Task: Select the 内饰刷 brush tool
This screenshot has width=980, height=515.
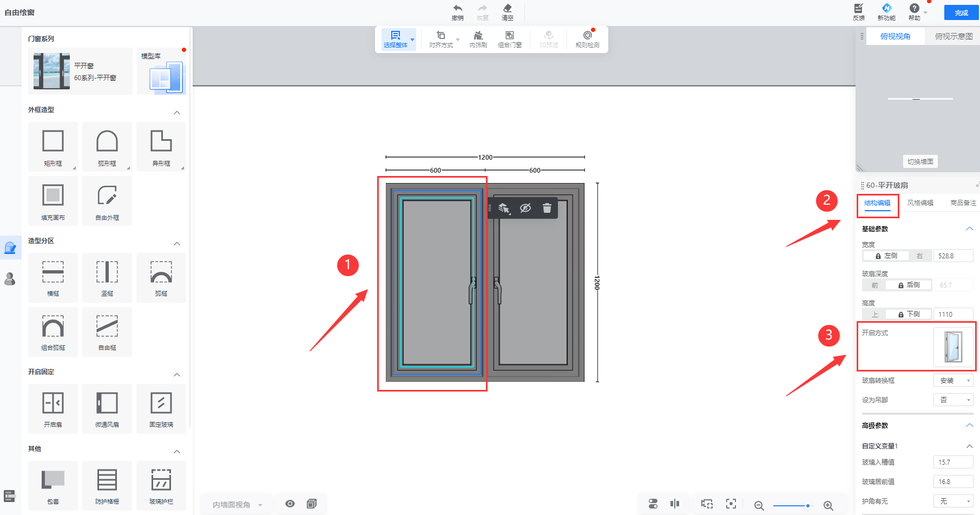Action: click(x=478, y=39)
